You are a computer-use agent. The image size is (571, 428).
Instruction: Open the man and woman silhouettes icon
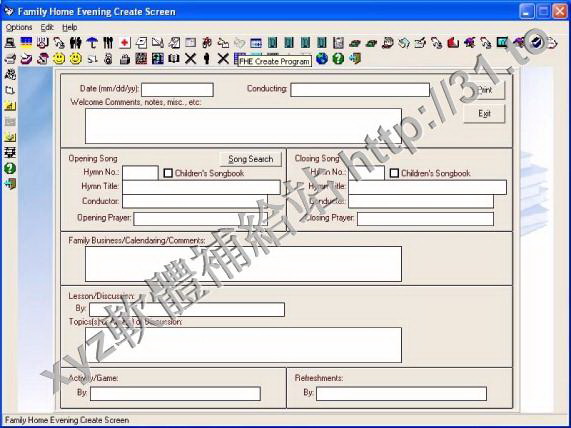(x=75, y=43)
